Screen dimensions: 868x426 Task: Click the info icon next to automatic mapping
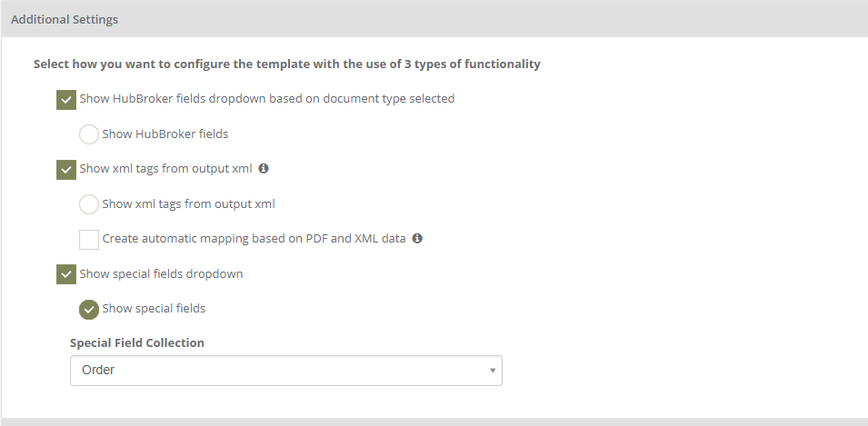(417, 239)
